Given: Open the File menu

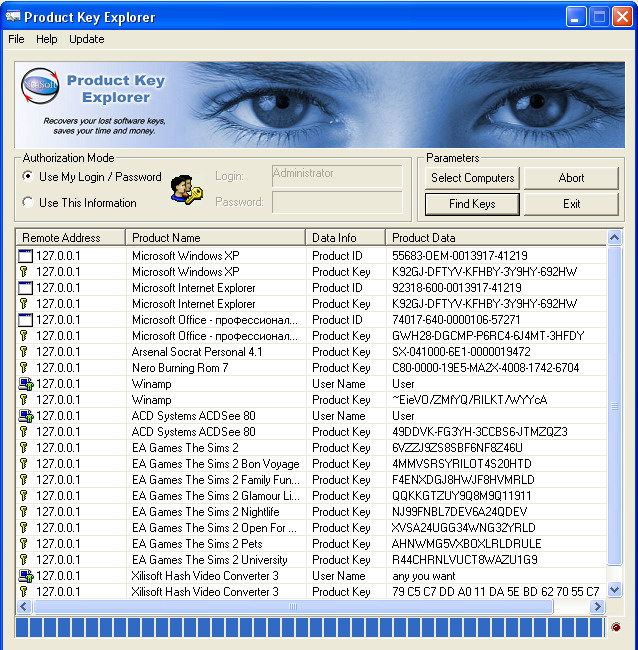Looking at the screenshot, I should tap(16, 39).
